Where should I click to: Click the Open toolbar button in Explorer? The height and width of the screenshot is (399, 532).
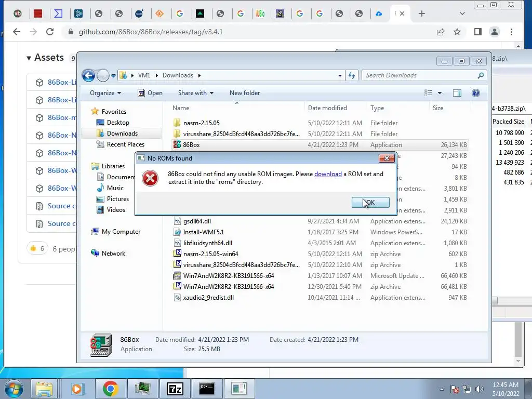(x=150, y=93)
